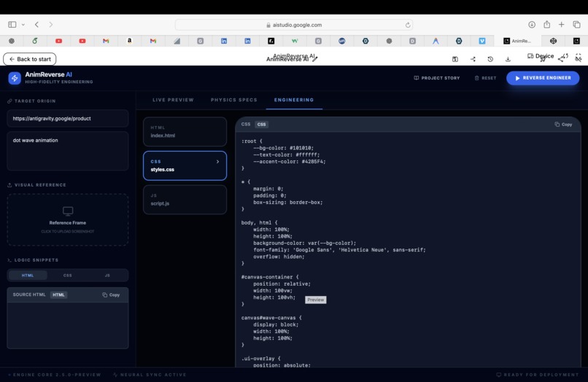This screenshot has height=382, width=588.
Task: Click the dot wave animation text box
Action: [68, 151]
